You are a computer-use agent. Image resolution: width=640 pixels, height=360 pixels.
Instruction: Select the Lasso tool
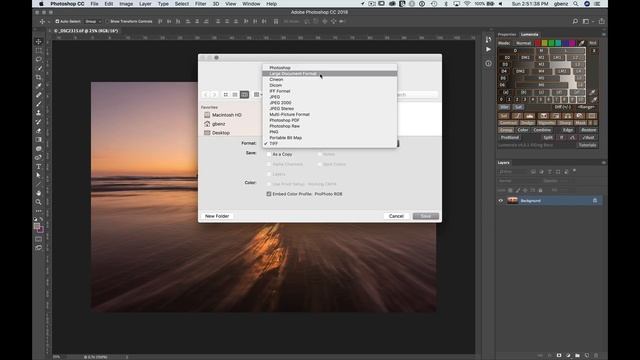(39, 60)
